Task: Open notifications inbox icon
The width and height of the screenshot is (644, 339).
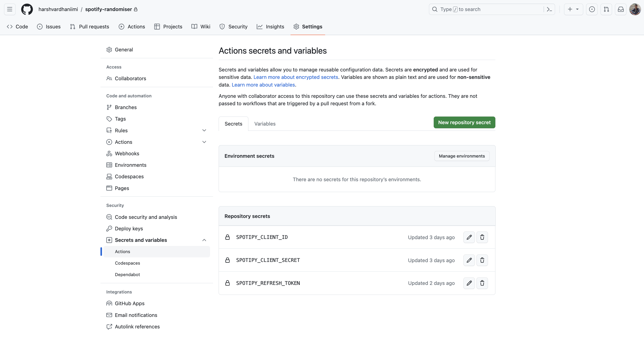Action: [621, 9]
